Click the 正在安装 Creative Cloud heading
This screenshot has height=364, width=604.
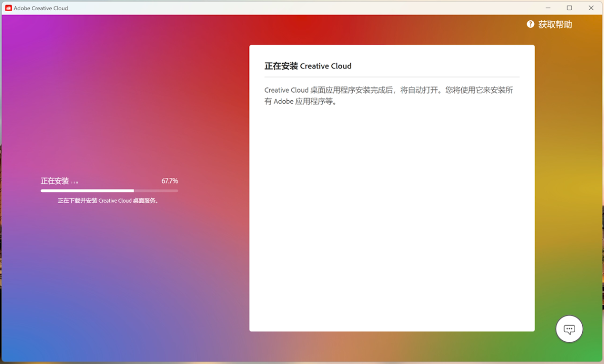click(x=308, y=66)
